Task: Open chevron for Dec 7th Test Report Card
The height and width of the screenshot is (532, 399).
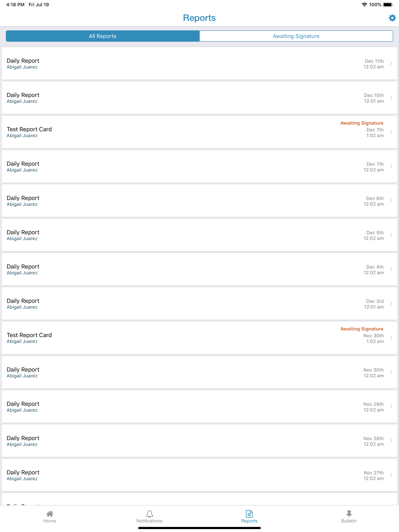Action: 391,132
